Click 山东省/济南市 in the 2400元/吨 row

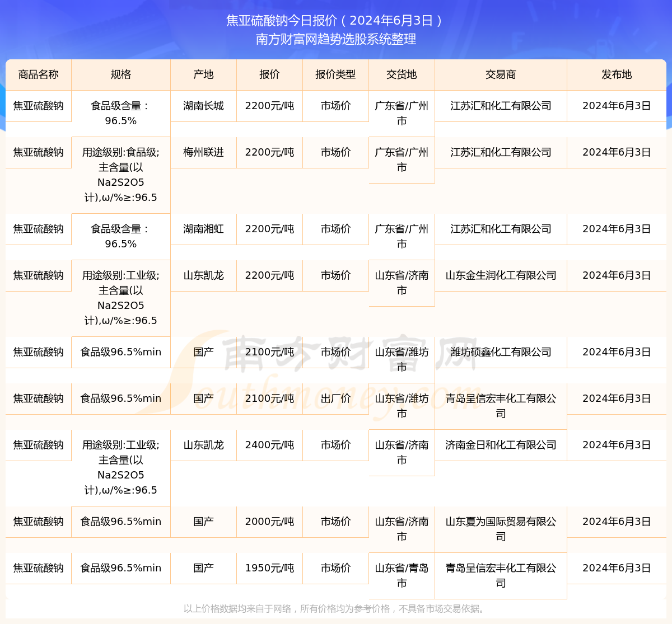402,453
